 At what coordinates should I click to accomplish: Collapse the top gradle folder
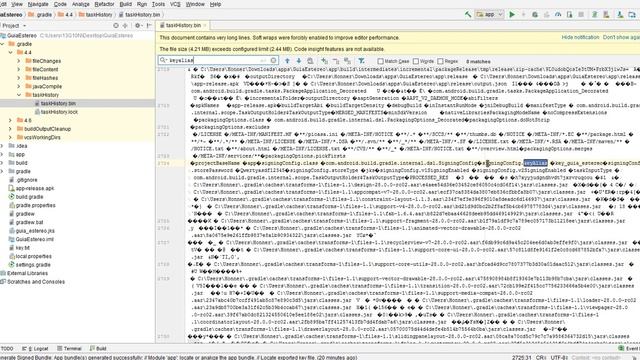(x=2, y=44)
